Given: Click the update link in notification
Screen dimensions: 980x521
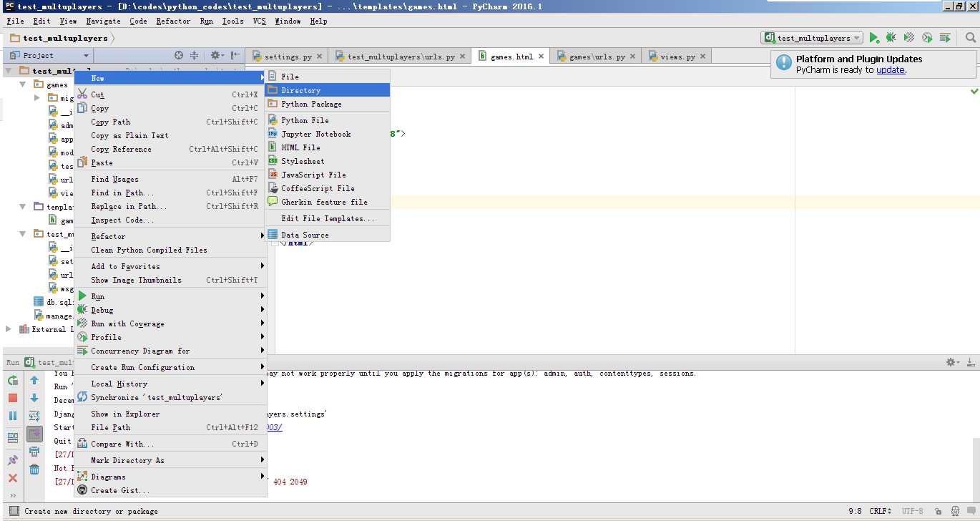Looking at the screenshot, I should (891, 70).
